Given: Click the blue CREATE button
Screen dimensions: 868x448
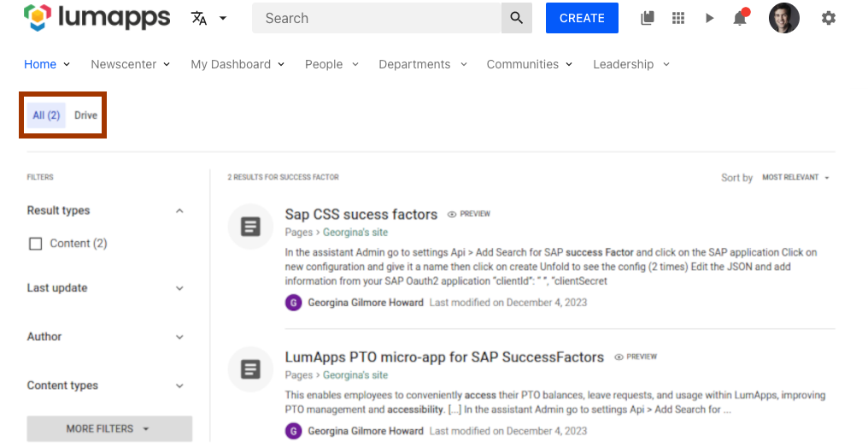Looking at the screenshot, I should tap(582, 18).
